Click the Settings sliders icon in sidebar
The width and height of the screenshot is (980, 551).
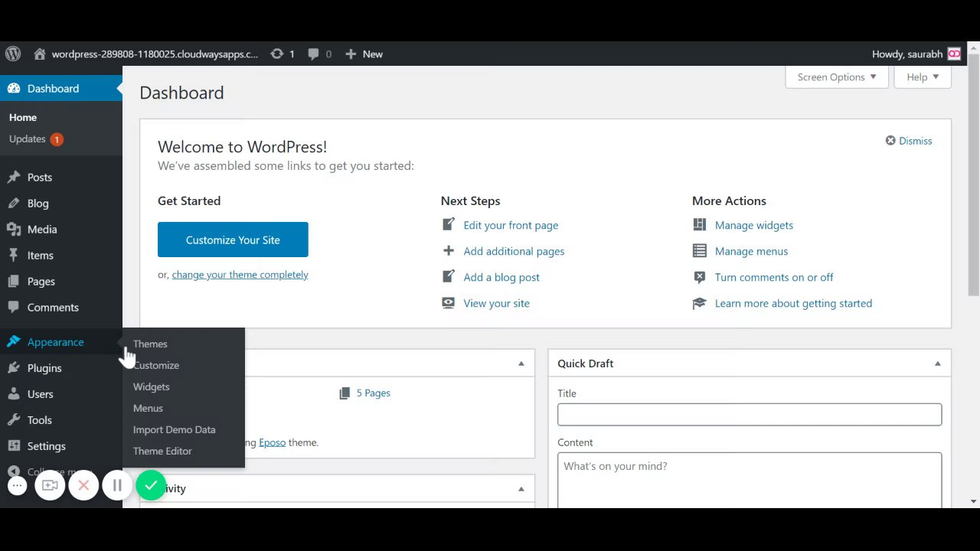pyautogui.click(x=14, y=445)
